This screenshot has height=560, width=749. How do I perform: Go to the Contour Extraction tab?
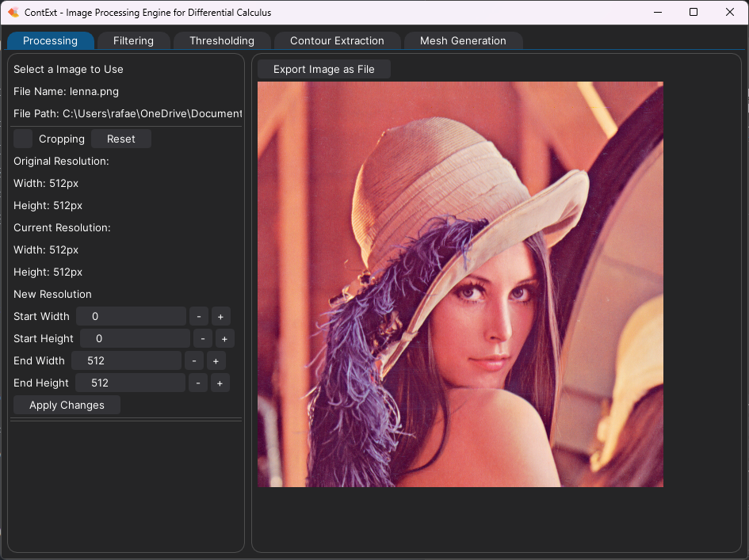tap(337, 40)
